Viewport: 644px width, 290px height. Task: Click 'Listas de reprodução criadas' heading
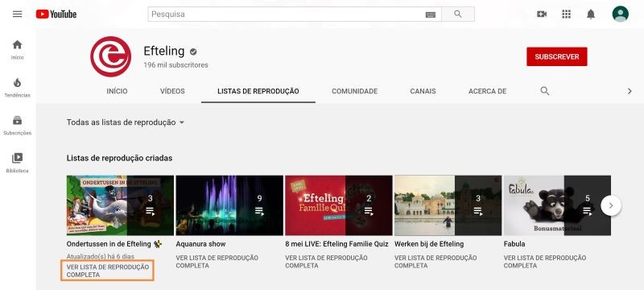[119, 158]
